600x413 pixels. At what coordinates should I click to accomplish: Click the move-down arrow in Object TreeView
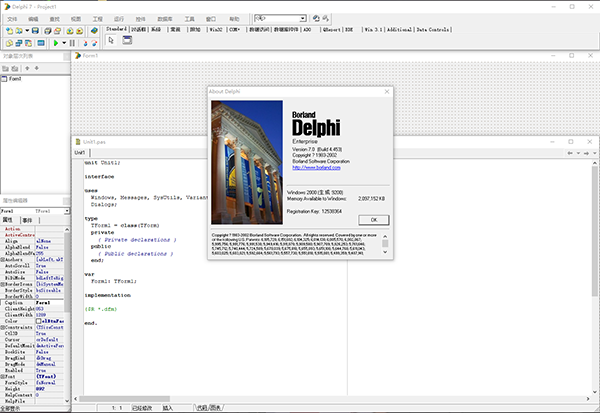(x=36, y=67)
